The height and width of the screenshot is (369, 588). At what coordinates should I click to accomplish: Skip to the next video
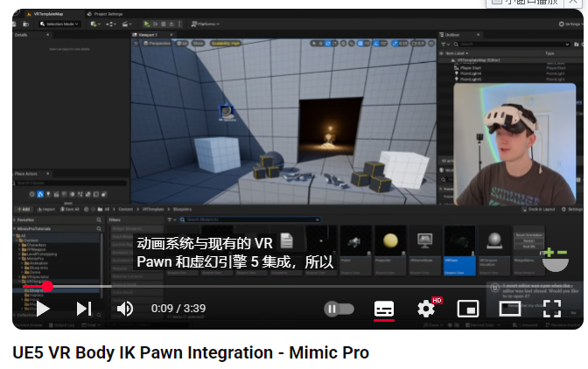pos(84,309)
